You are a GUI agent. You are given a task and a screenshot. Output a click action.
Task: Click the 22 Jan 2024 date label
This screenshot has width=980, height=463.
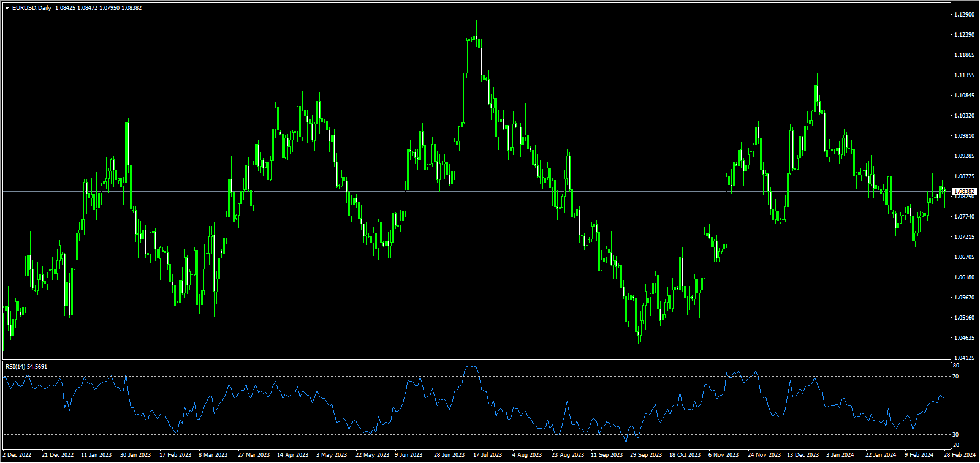click(881, 455)
